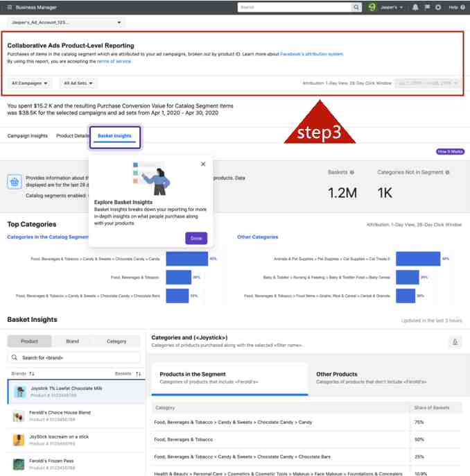This screenshot has width=470, height=476.
Task: Select Ferold's Frozen Peas row
Action: 76,464
